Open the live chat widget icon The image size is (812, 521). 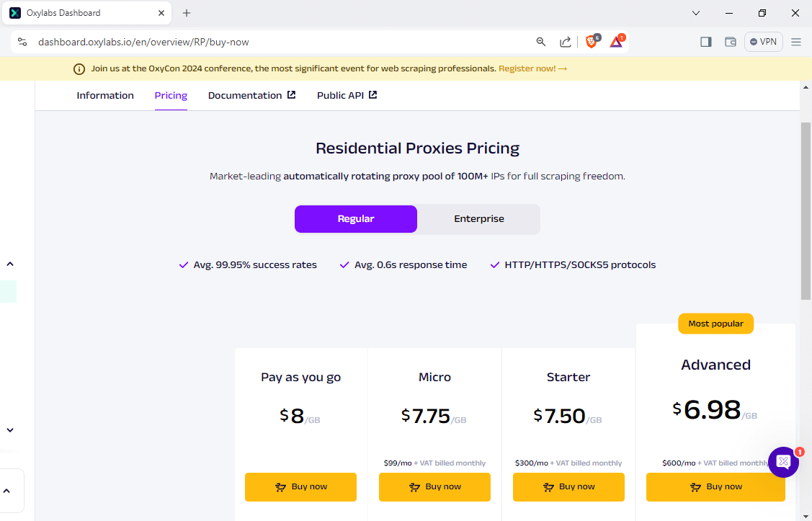point(783,462)
